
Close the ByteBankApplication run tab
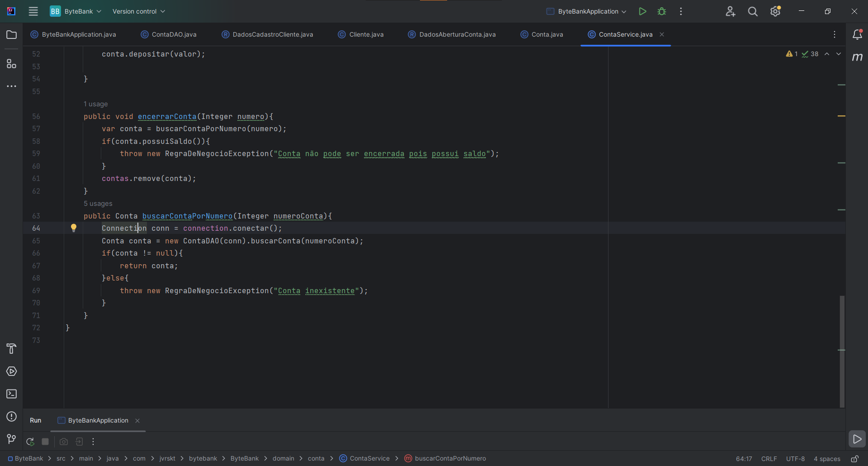pyautogui.click(x=137, y=421)
